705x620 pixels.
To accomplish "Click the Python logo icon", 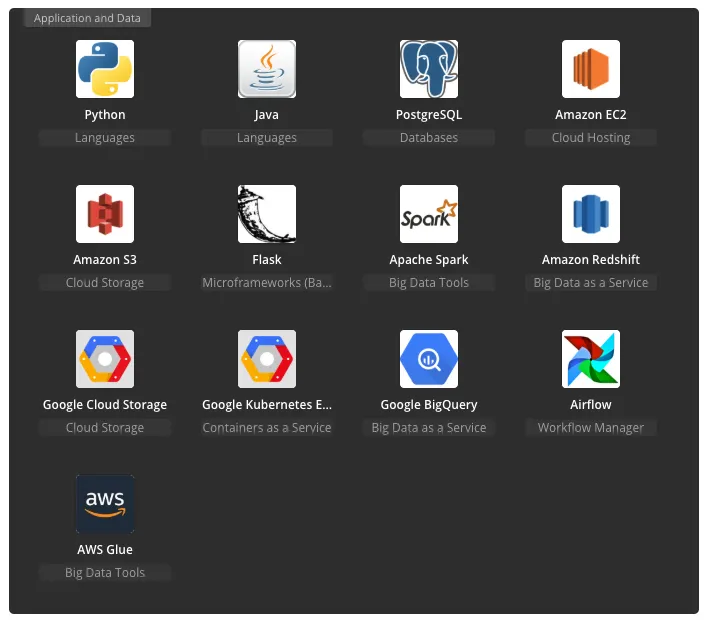I will pyautogui.click(x=105, y=69).
